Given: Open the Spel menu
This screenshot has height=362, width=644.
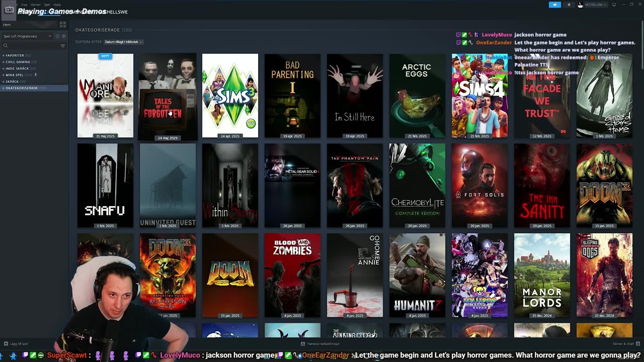Looking at the screenshot, I should point(47,5).
